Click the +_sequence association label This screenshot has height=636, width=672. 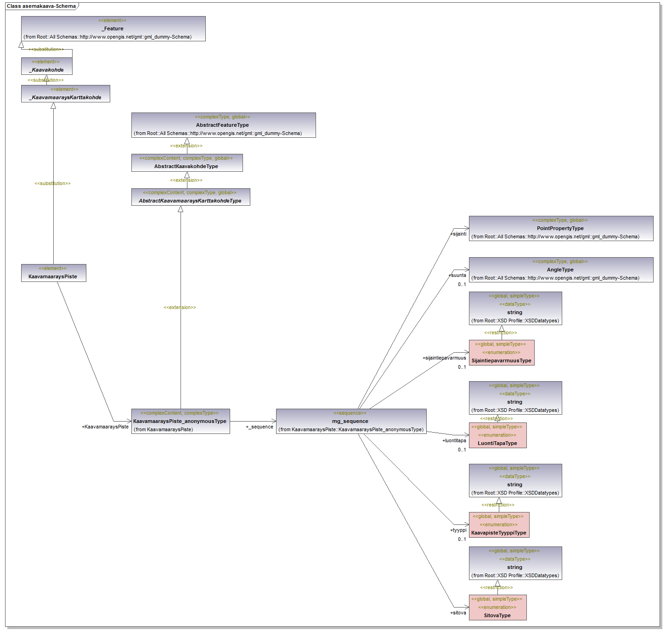[x=260, y=427]
